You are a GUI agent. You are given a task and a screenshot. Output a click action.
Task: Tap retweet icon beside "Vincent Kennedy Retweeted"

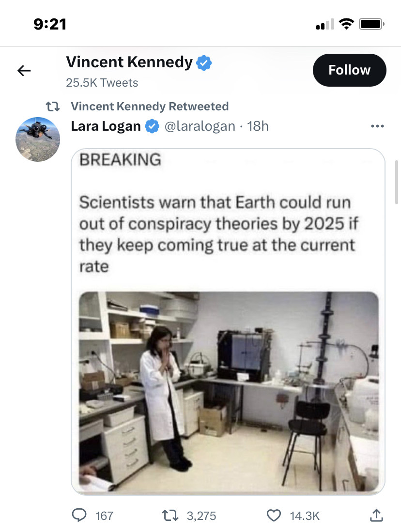(52, 106)
